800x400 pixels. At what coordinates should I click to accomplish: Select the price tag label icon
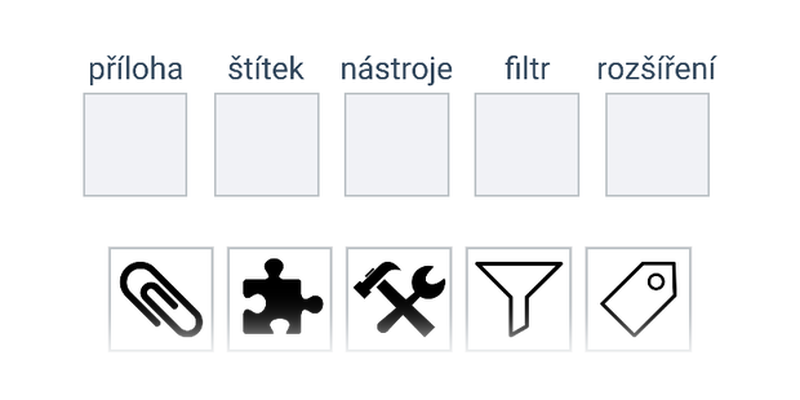[x=638, y=299]
